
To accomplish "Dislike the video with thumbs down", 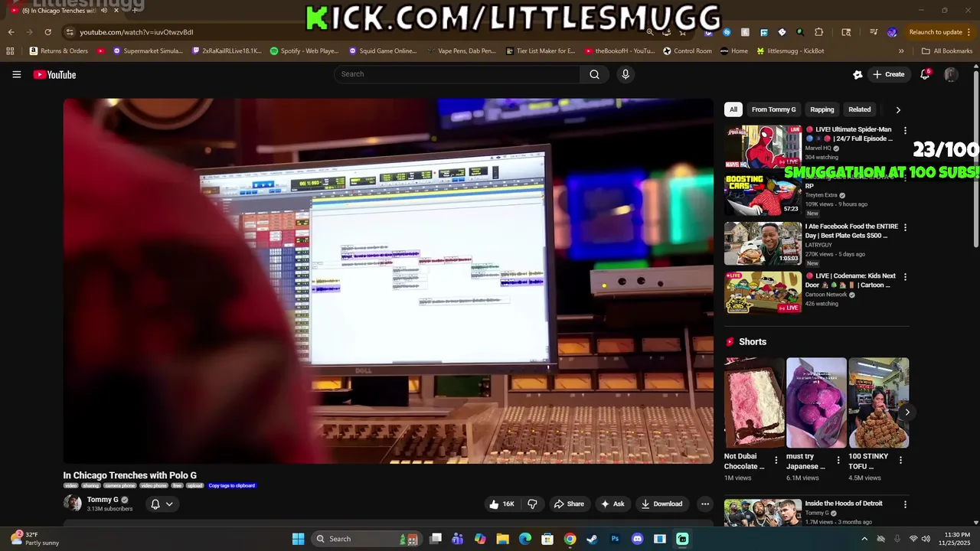I will [x=532, y=504].
